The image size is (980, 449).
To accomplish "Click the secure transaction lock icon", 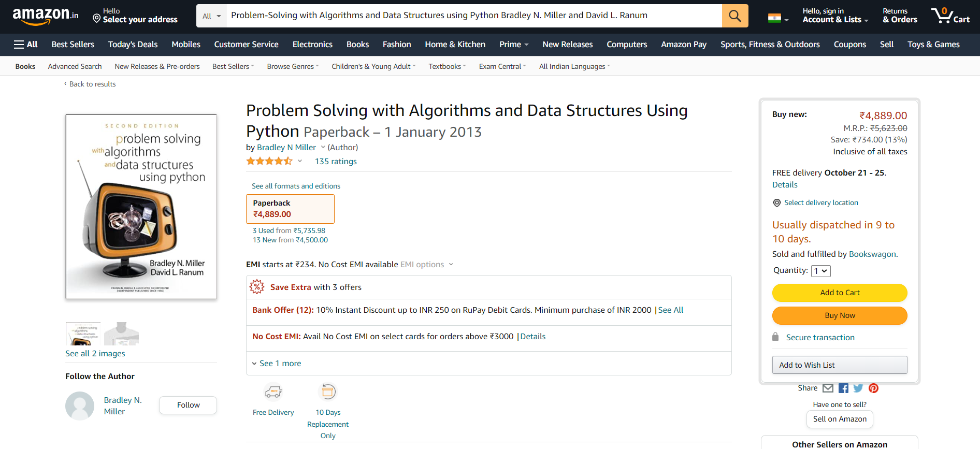I will (x=775, y=337).
